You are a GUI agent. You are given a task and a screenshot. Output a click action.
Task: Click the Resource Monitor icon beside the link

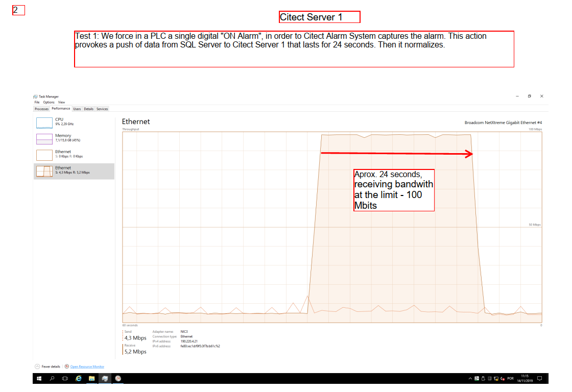click(x=67, y=366)
